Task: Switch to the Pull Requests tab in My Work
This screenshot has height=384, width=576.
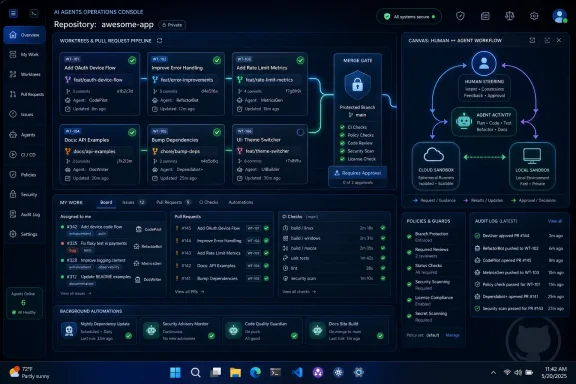Action: click(x=173, y=202)
